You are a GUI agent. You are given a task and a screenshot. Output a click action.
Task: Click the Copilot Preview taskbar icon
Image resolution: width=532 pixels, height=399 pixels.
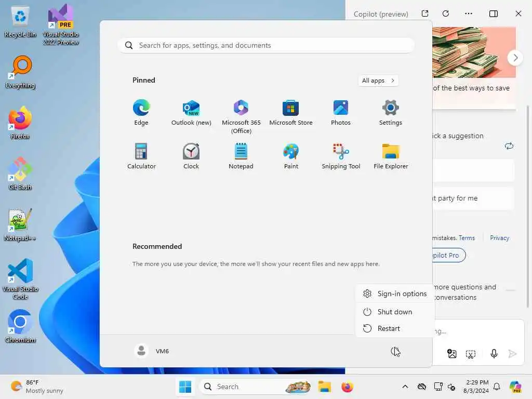515,387
